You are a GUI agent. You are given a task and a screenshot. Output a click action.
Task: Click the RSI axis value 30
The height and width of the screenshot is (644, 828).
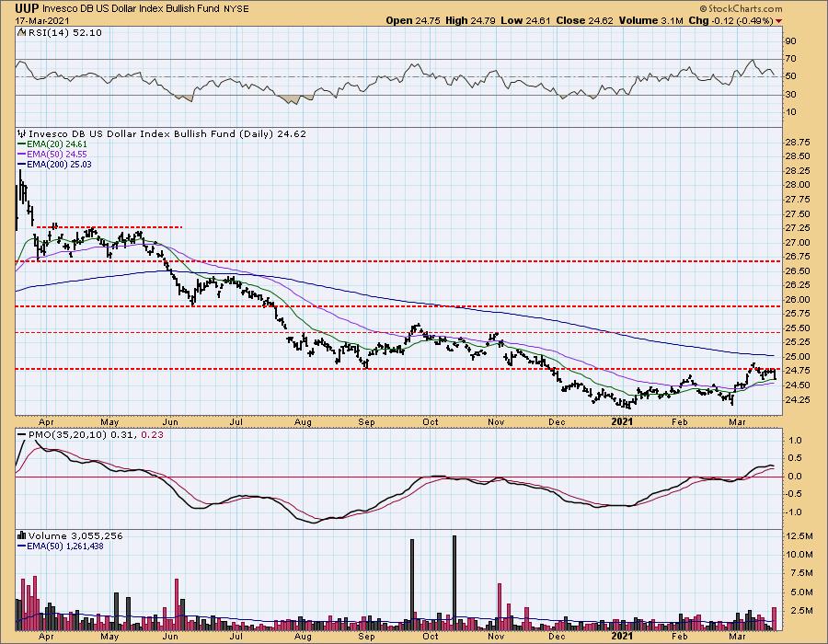tap(790, 95)
